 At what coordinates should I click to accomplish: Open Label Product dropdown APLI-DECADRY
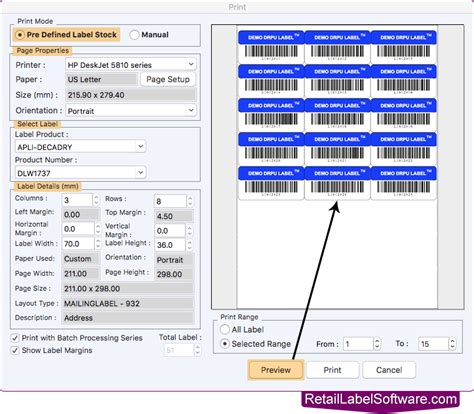click(80, 147)
